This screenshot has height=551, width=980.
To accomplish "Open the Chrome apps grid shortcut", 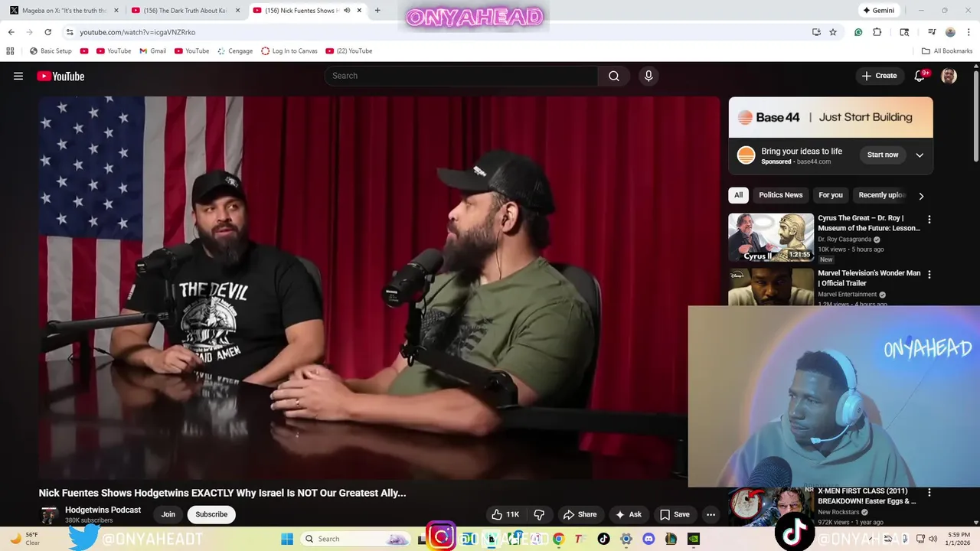I will point(10,51).
